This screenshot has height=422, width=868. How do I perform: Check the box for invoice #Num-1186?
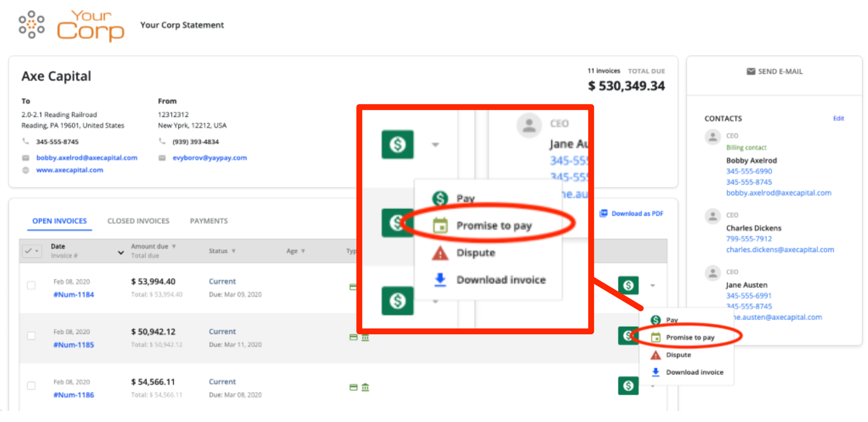pos(31,386)
